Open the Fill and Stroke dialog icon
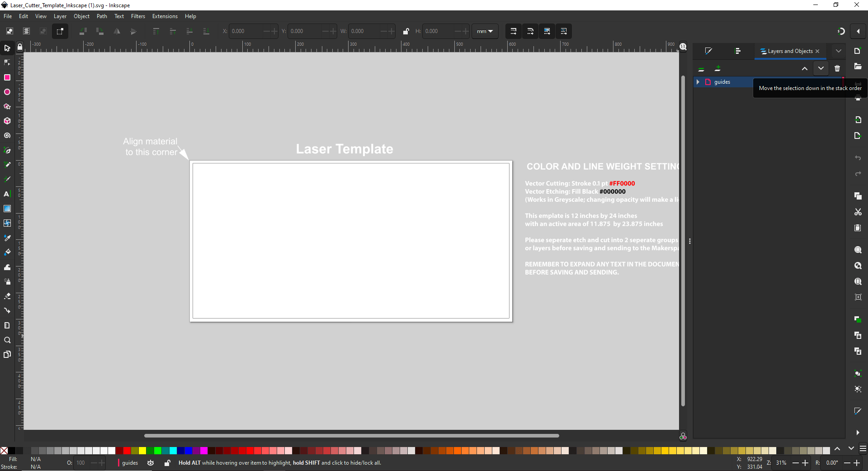The image size is (868, 471). [x=708, y=51]
